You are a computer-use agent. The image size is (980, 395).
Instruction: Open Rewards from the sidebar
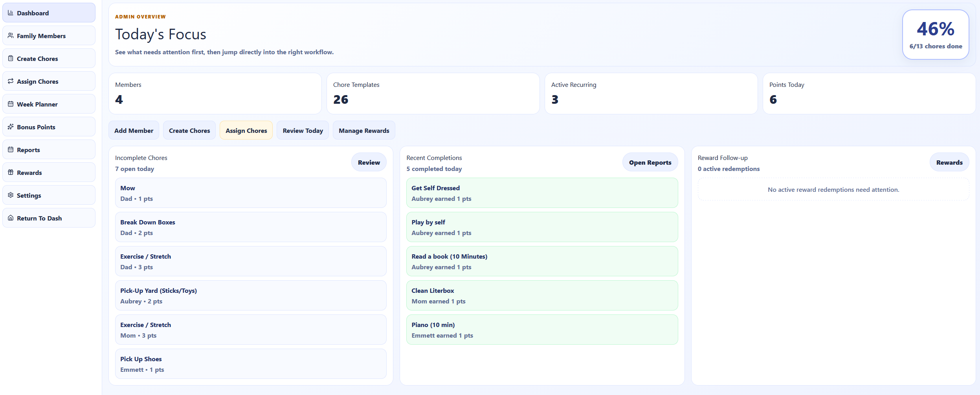49,173
